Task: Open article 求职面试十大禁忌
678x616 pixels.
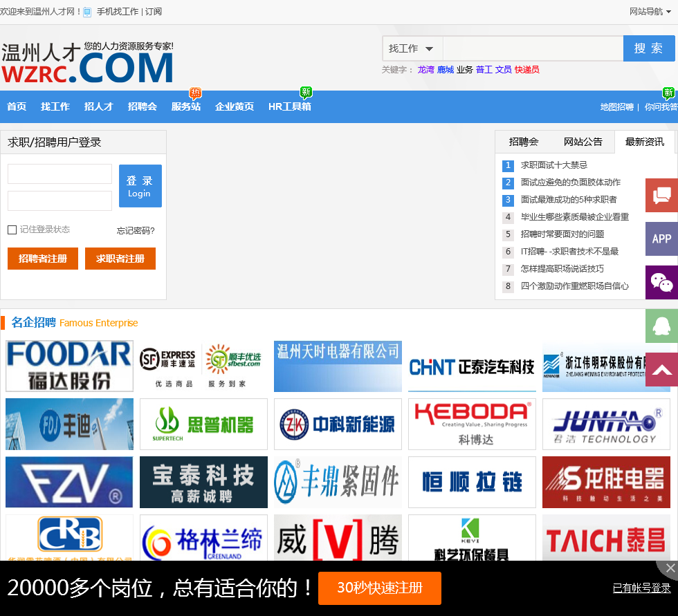Action: coord(554,165)
